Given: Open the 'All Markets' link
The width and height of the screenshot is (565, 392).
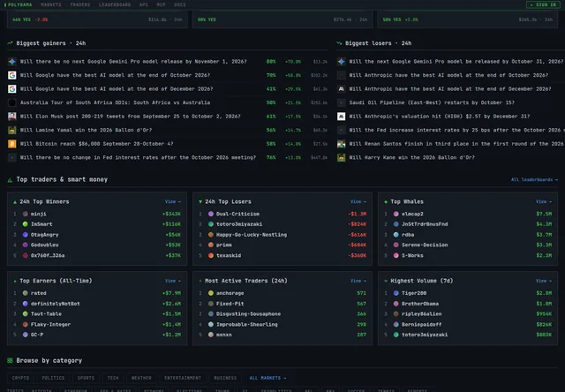Looking at the screenshot, I should [x=267, y=378].
